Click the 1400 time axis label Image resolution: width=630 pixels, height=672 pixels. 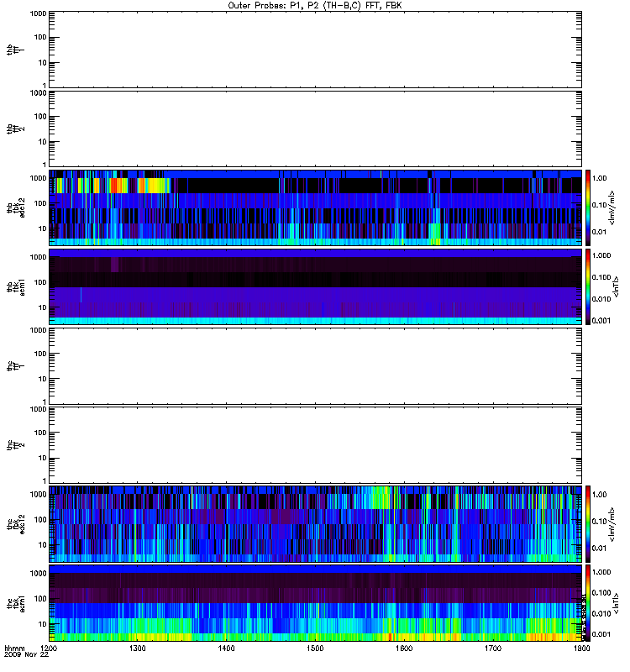(x=226, y=648)
